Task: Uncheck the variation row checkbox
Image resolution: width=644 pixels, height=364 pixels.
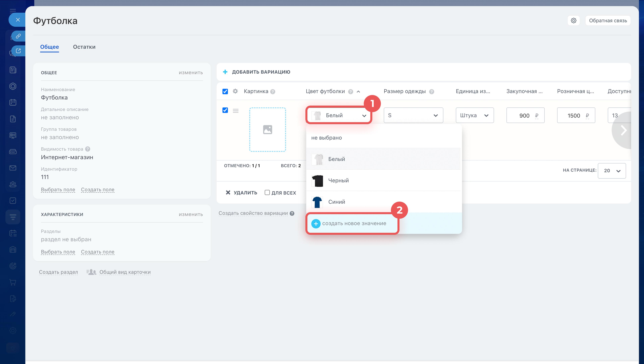Action: [225, 110]
